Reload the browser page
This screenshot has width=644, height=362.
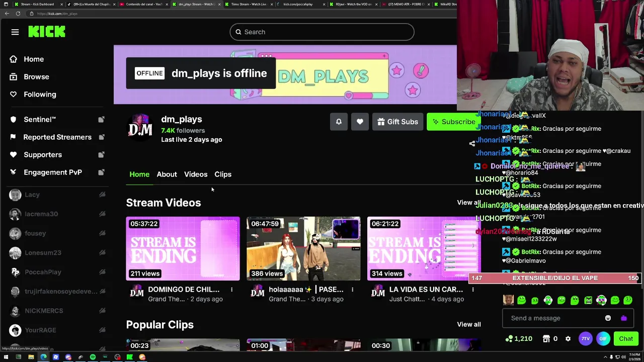[18, 14]
